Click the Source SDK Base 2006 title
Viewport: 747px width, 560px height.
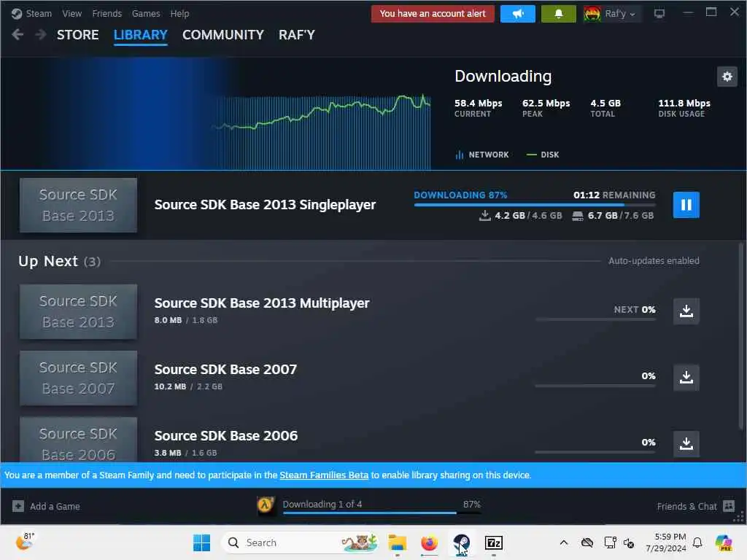point(226,436)
